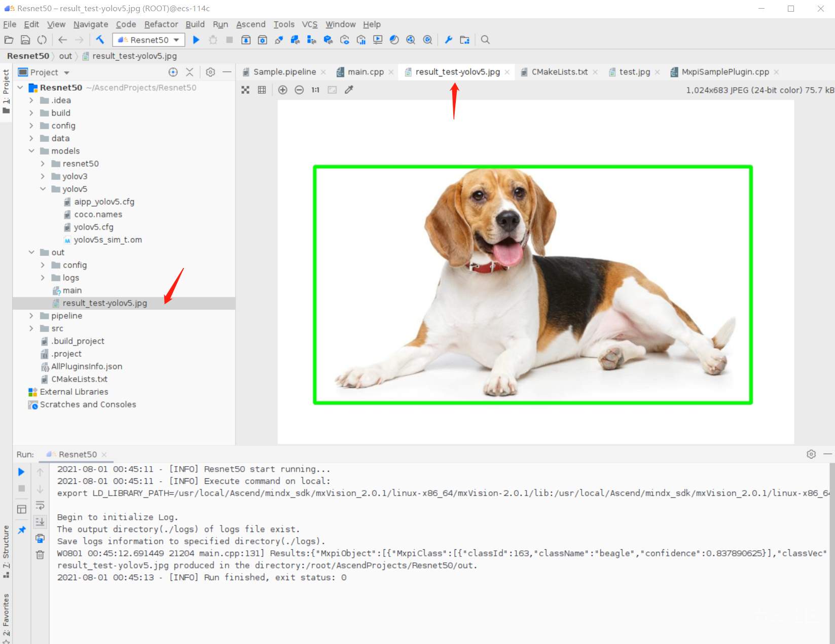Screen dimensions: 835x644
Task: Toggle the pin tab icon in Run panel
Action: tap(21, 530)
